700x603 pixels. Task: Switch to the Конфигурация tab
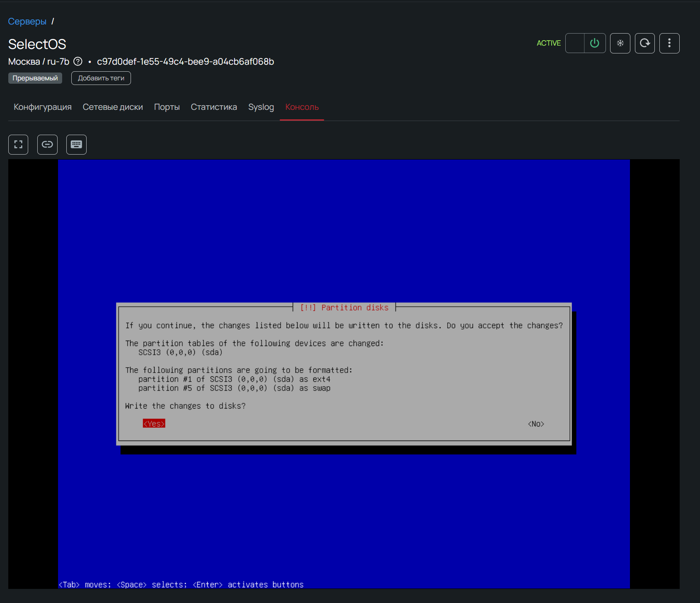click(43, 107)
